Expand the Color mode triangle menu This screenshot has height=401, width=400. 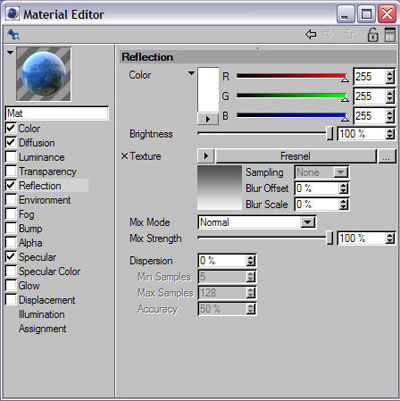click(x=191, y=73)
